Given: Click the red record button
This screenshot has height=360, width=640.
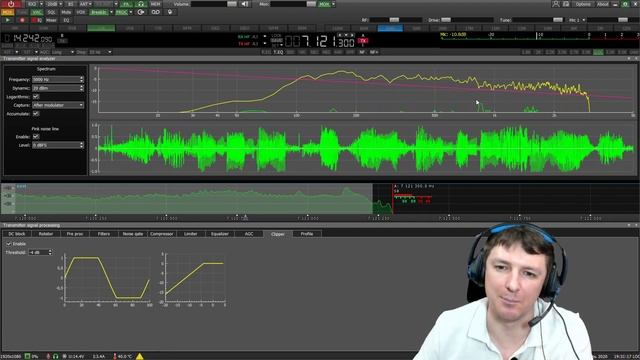Looking at the screenshot, I should click(x=22, y=20).
